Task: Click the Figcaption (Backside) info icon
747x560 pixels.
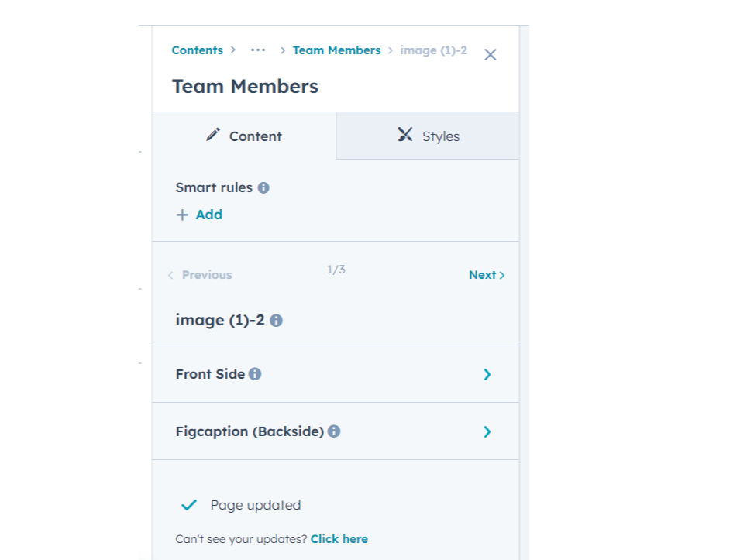Action: [334, 431]
